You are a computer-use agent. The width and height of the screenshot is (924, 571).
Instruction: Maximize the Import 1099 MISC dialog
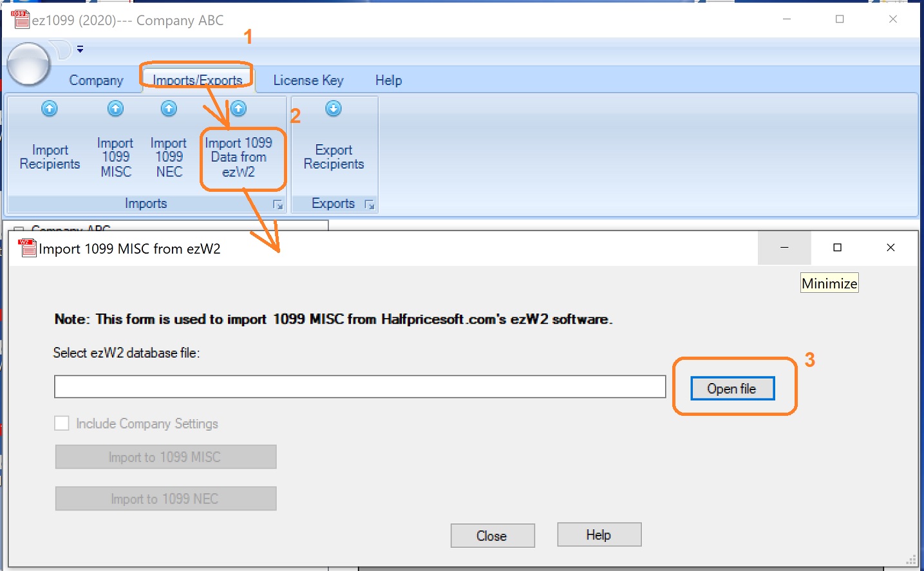(837, 248)
